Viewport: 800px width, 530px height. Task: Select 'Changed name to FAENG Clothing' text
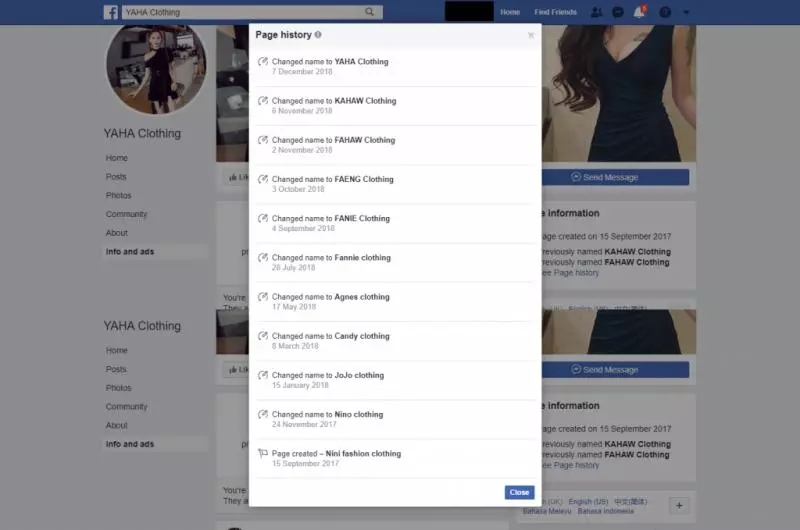(333, 180)
